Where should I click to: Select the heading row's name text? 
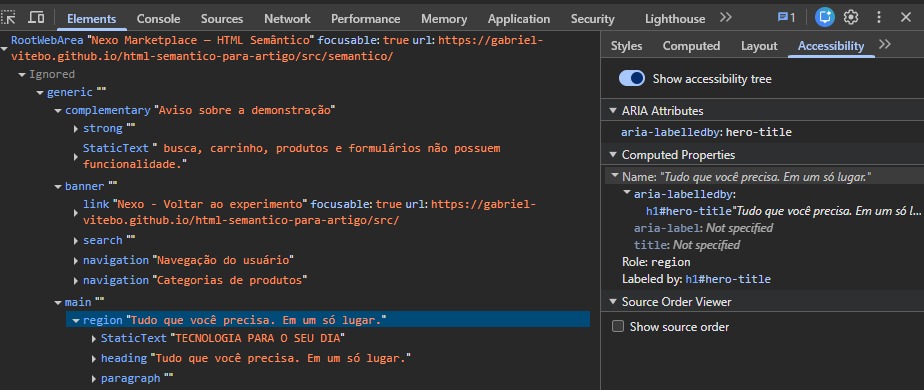coord(280,358)
